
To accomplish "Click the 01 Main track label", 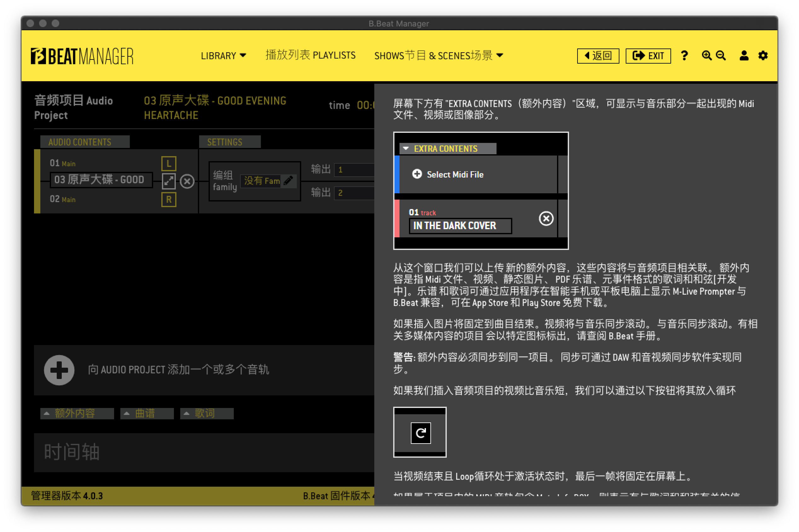I will [63, 163].
